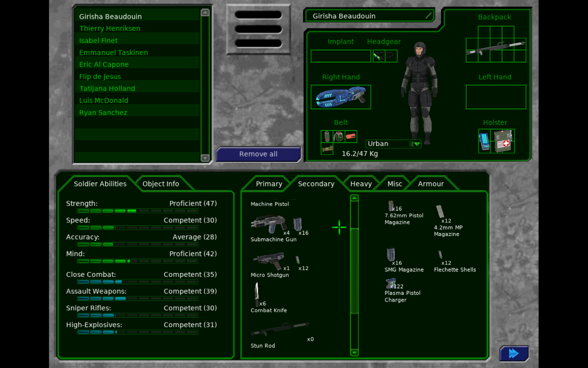Select soldier Tatijana Holland
The width and height of the screenshot is (588, 368).
(137, 88)
